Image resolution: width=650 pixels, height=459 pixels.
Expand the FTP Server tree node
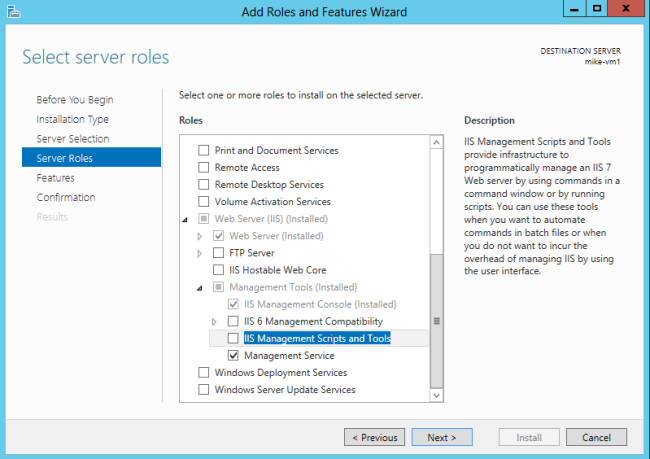tap(200, 253)
